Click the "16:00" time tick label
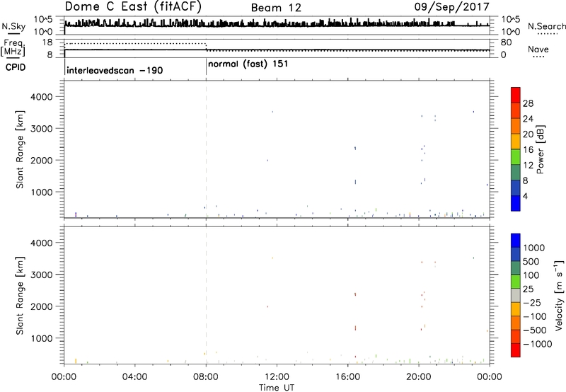Viewport: 566px width, 392px height. [347, 377]
